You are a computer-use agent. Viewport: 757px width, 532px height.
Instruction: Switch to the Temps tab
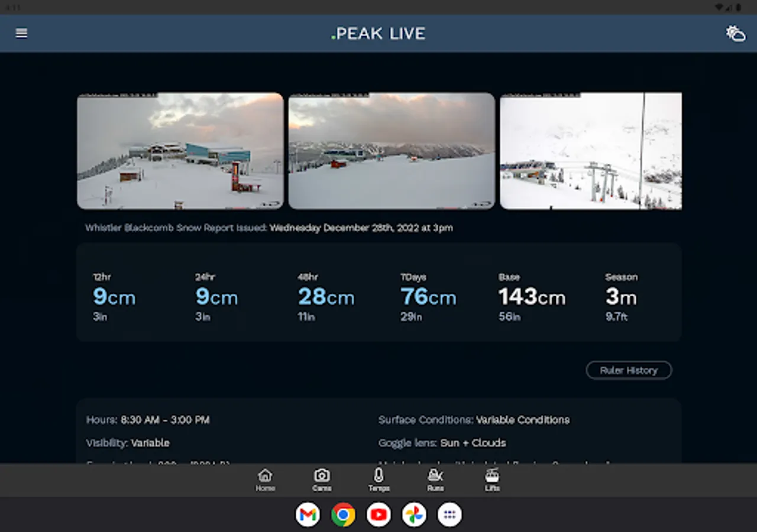(378, 479)
